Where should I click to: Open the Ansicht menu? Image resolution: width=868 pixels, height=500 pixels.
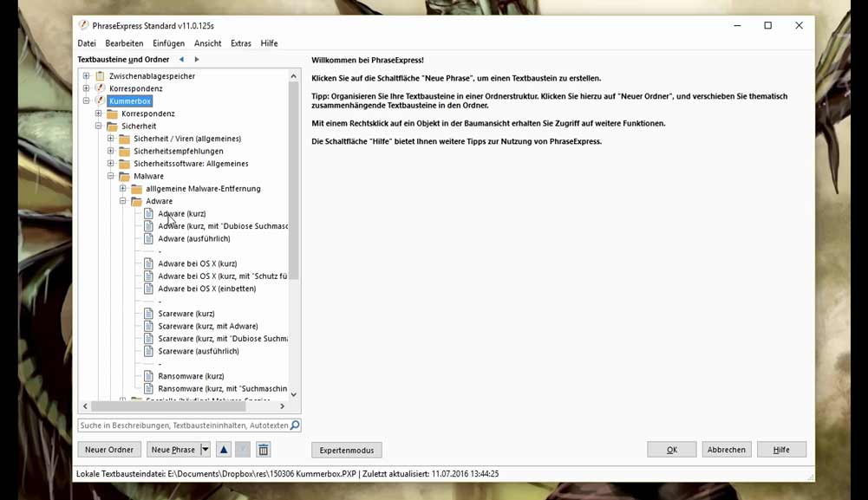(207, 43)
